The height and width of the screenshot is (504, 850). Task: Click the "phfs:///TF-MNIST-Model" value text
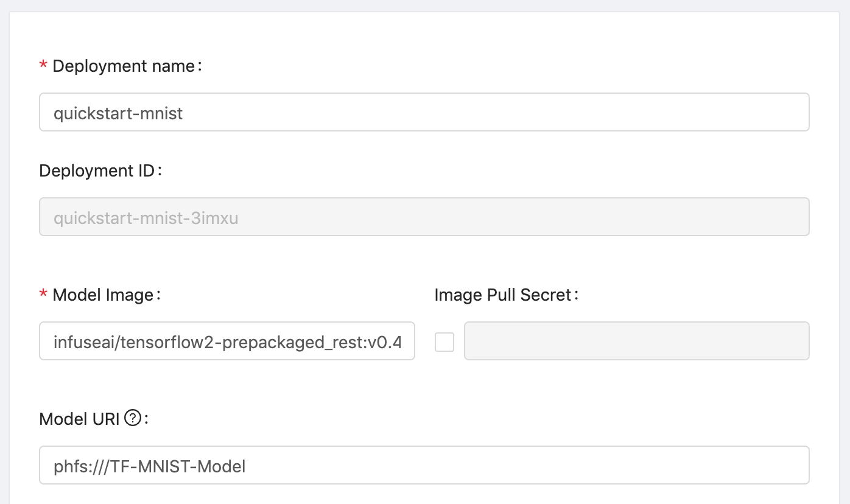pos(150,466)
